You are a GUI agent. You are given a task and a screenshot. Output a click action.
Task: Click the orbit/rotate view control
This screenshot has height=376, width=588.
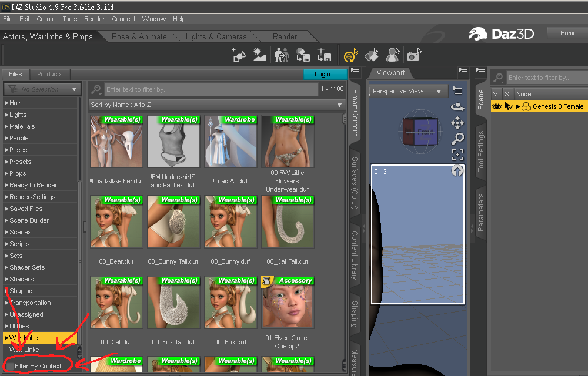[457, 107]
